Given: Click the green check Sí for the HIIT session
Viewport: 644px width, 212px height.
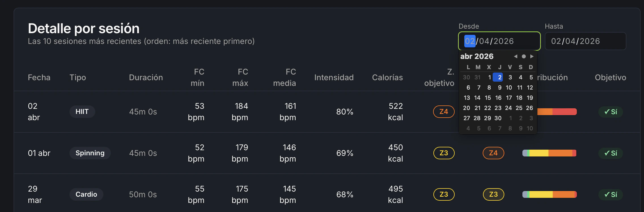Looking at the screenshot, I should (610, 112).
